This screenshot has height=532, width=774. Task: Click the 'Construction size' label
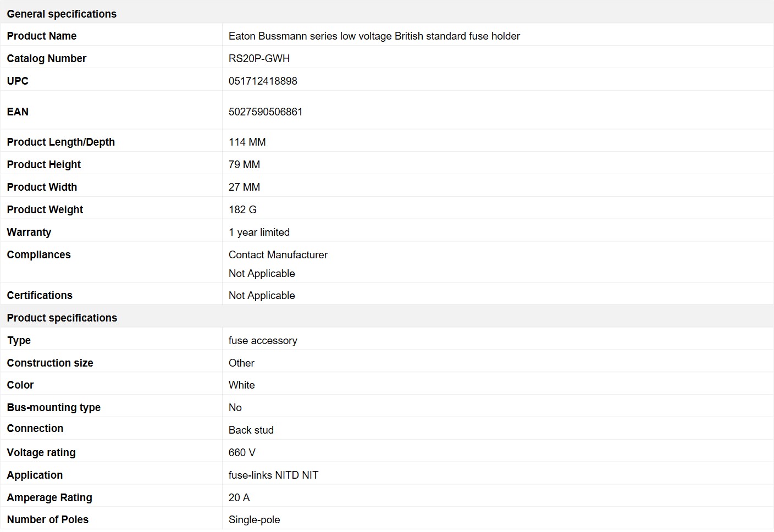pos(50,363)
